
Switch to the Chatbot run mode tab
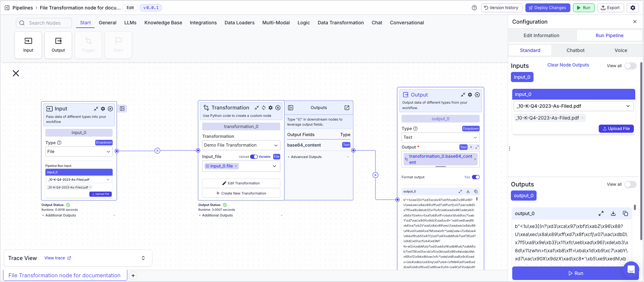click(x=575, y=50)
